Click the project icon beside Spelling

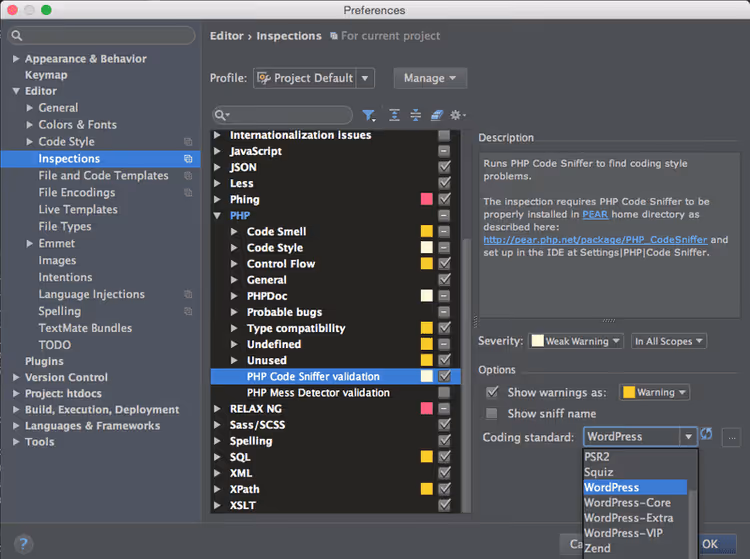188,311
